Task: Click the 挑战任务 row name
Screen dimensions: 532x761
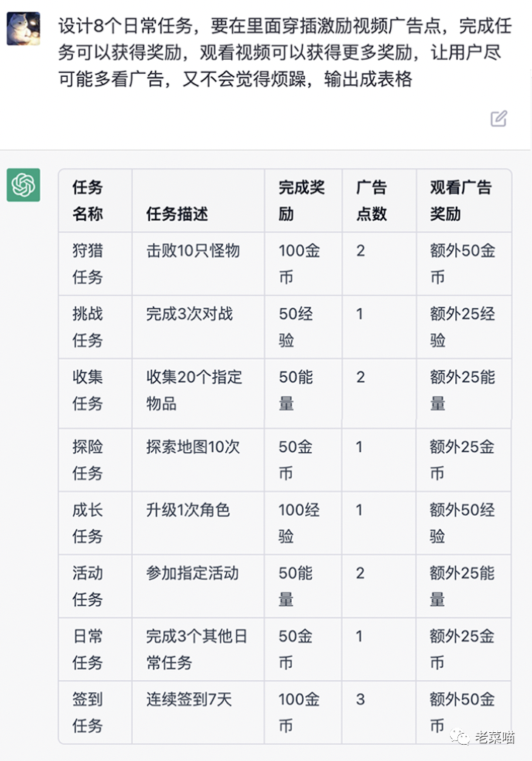Action: point(88,327)
